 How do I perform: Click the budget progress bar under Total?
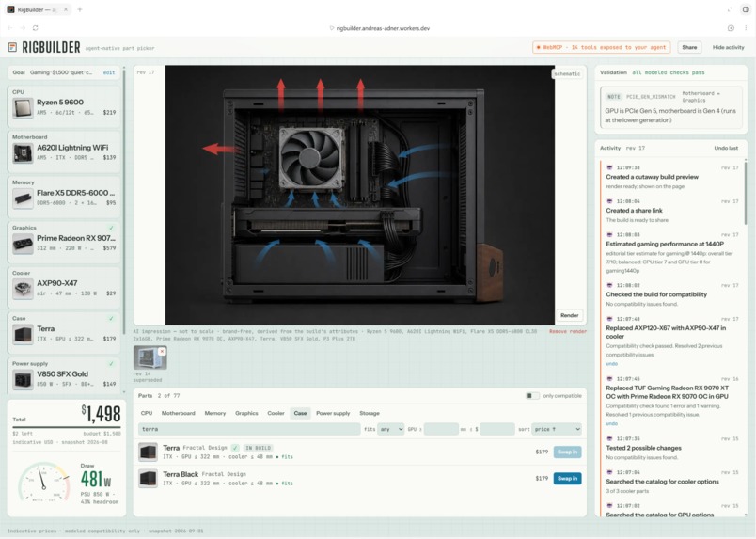67,427
